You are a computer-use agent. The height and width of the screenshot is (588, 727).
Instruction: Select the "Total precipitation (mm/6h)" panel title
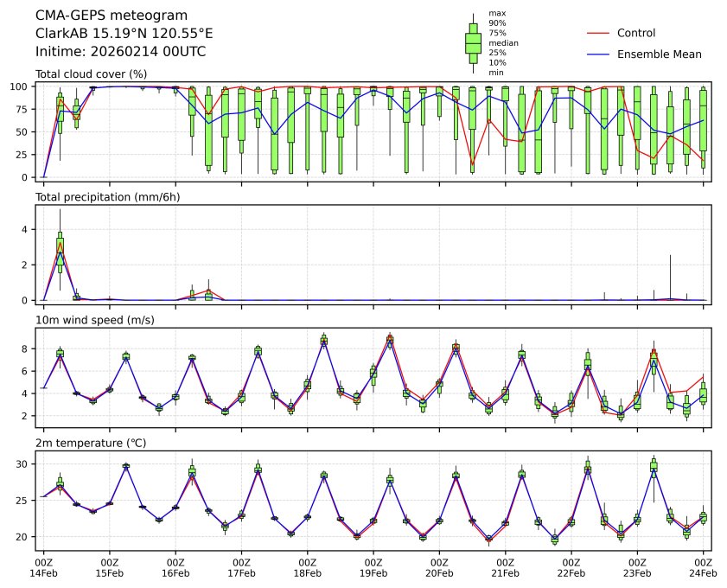click(x=106, y=197)
